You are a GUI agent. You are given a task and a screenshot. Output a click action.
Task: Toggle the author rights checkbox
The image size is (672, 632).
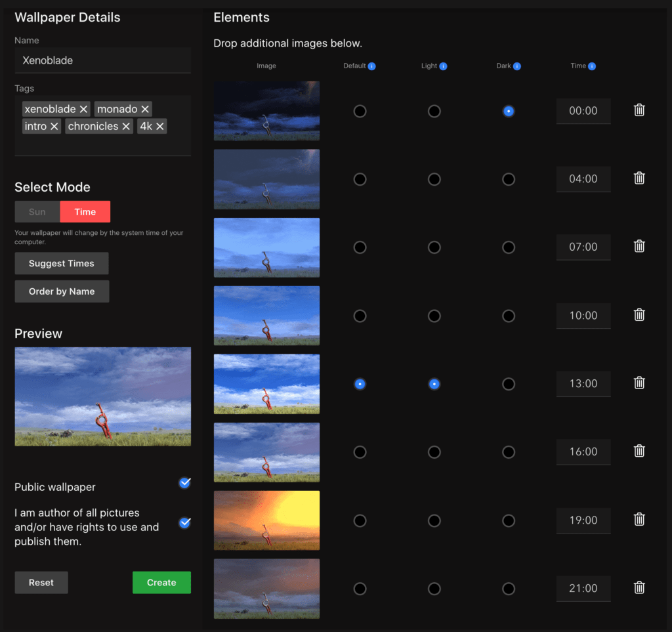click(184, 523)
